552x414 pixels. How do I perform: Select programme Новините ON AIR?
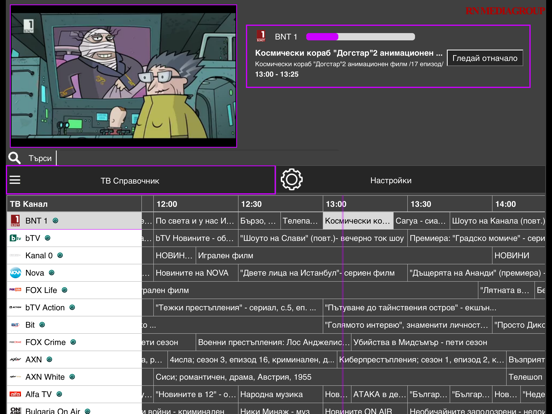point(365,409)
